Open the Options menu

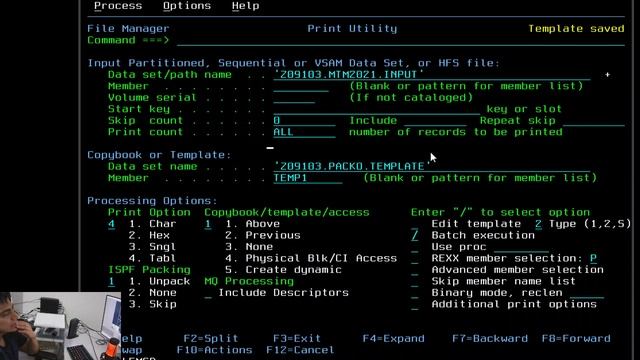click(187, 6)
